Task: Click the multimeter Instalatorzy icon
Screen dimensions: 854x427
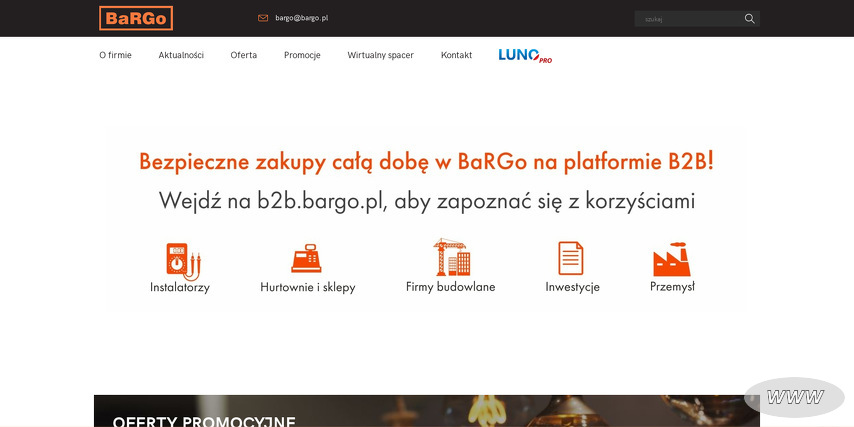Action: coord(183,261)
